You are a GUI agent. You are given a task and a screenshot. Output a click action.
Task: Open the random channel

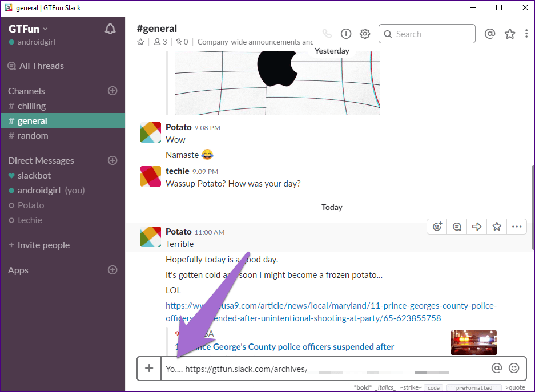click(x=63, y=136)
